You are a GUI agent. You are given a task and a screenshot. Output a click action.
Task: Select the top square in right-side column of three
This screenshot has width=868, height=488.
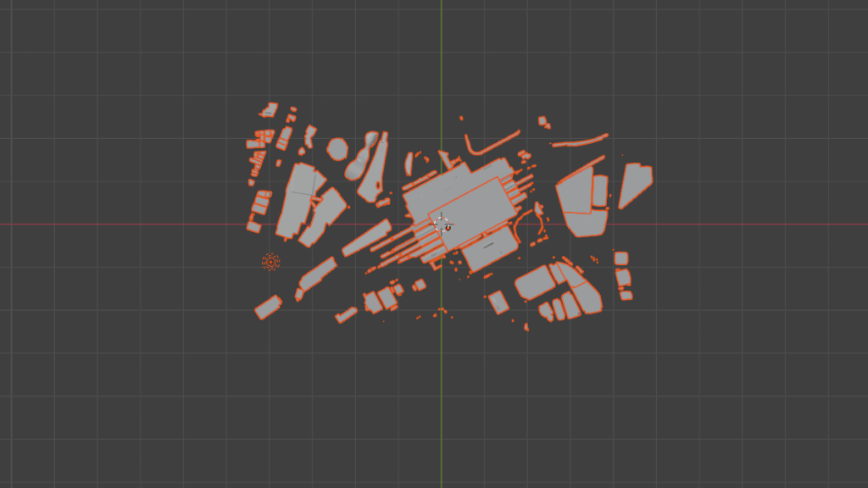click(620, 258)
